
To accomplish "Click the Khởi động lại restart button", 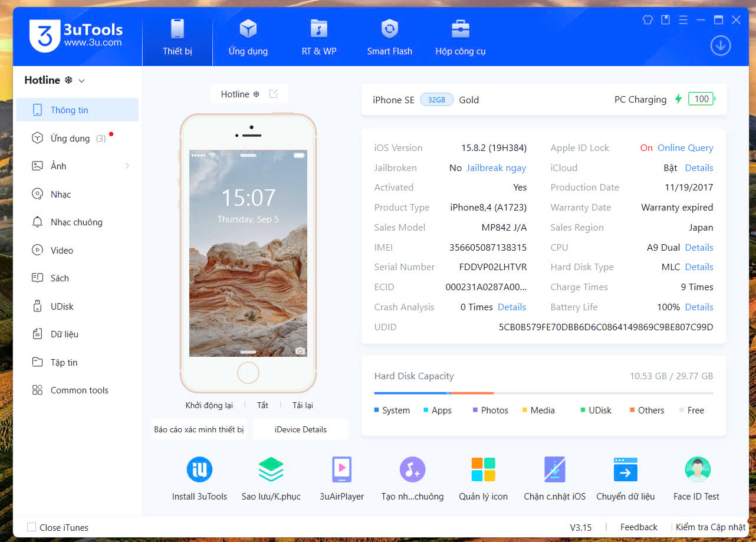I will 209,405.
